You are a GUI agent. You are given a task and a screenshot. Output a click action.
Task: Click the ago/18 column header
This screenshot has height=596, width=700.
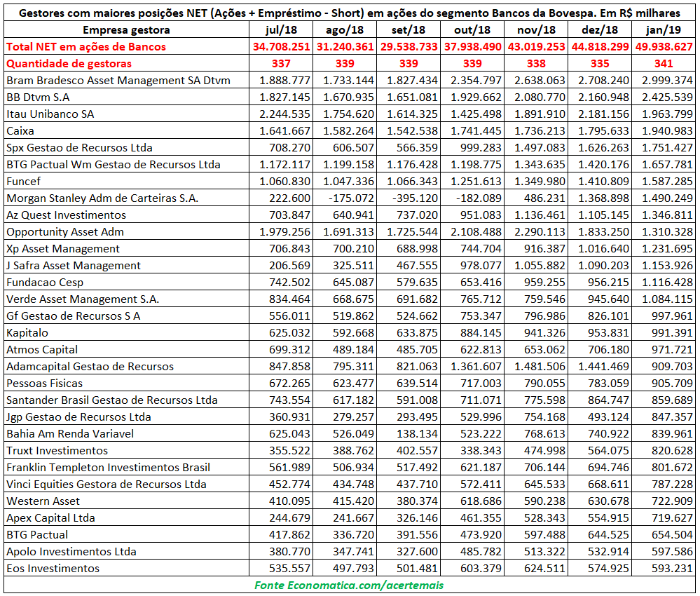pyautogui.click(x=345, y=30)
